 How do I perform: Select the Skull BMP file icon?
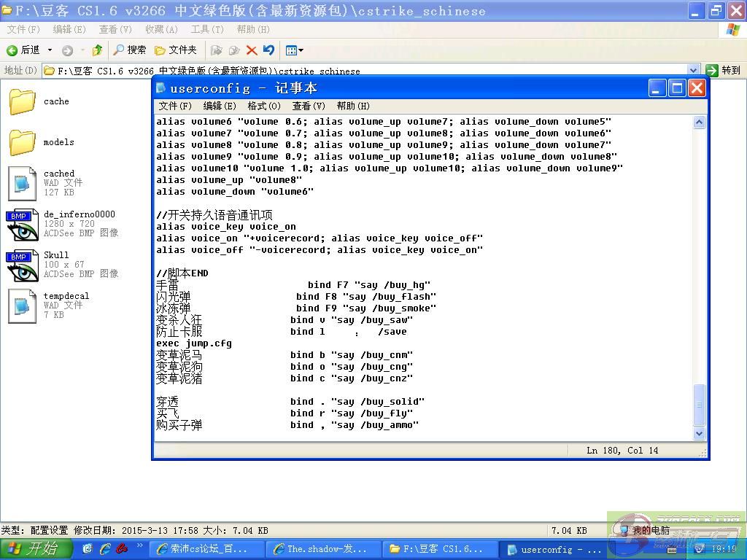(x=23, y=265)
